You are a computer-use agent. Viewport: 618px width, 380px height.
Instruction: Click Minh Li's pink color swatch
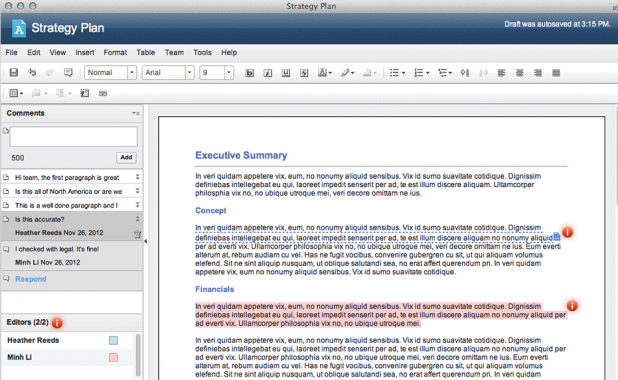coord(113,358)
